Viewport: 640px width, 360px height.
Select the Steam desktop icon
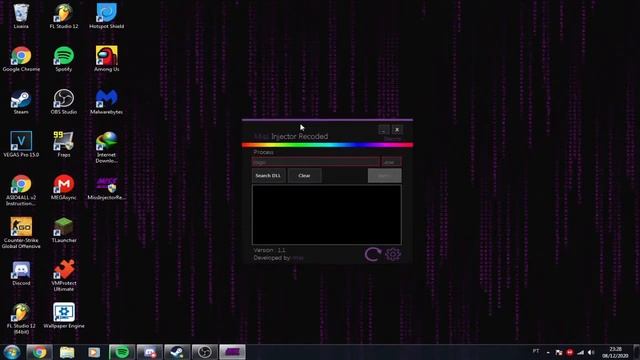21,102
